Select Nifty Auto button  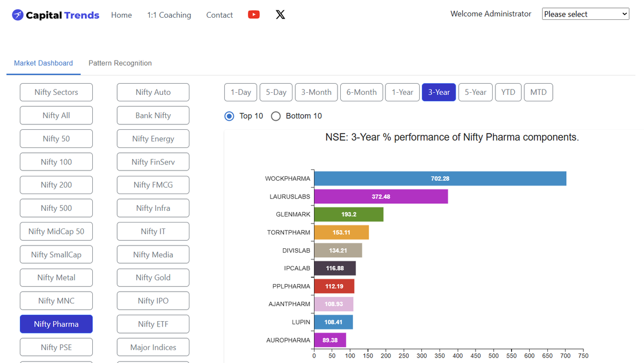point(153,92)
